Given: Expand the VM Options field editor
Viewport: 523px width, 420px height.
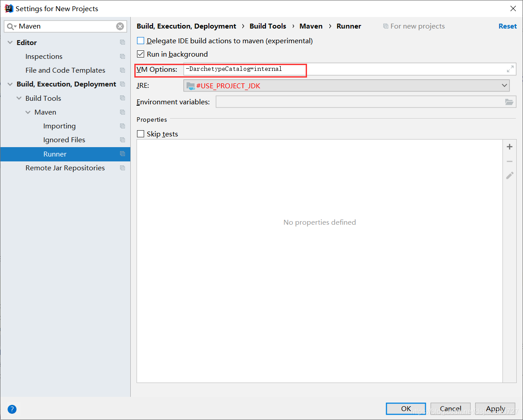Looking at the screenshot, I should click(510, 69).
